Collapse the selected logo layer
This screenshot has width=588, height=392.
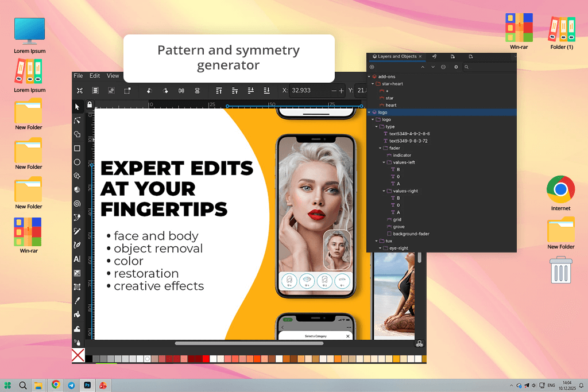coord(369,112)
